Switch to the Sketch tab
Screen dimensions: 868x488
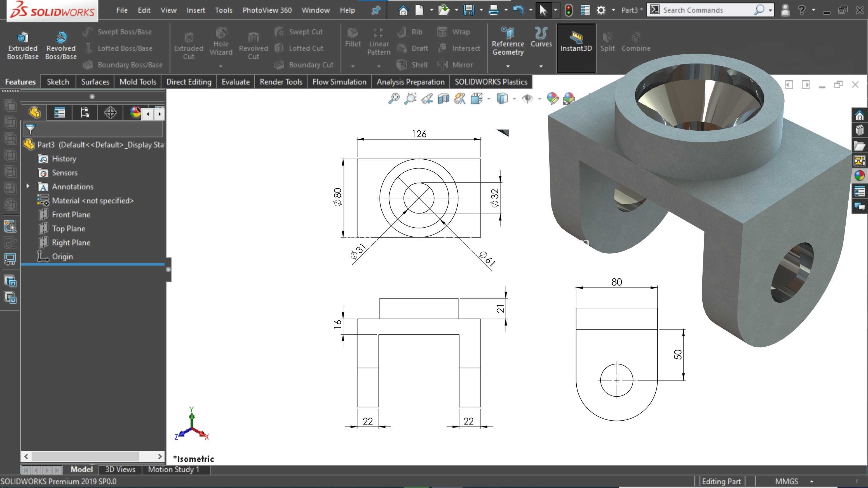click(58, 82)
